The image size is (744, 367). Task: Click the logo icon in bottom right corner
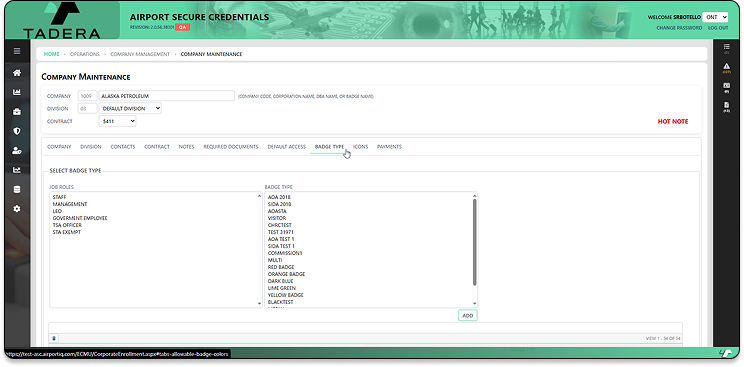tap(725, 353)
